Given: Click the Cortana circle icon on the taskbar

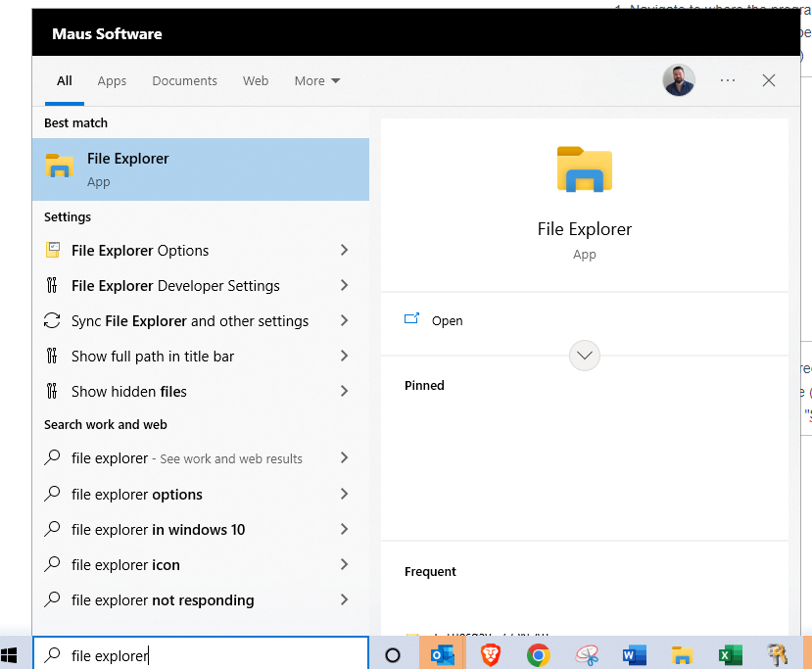Looking at the screenshot, I should click(x=393, y=655).
